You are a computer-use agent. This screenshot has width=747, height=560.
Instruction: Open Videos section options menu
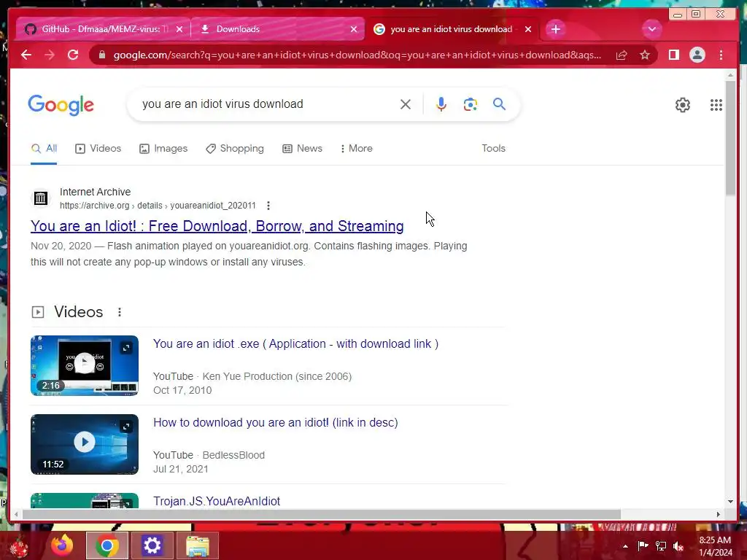point(120,312)
